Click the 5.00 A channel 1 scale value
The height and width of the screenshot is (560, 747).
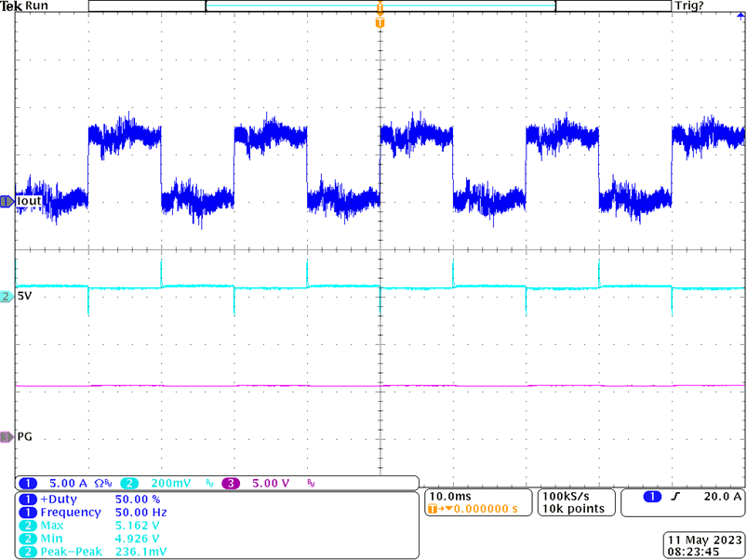tap(69, 484)
